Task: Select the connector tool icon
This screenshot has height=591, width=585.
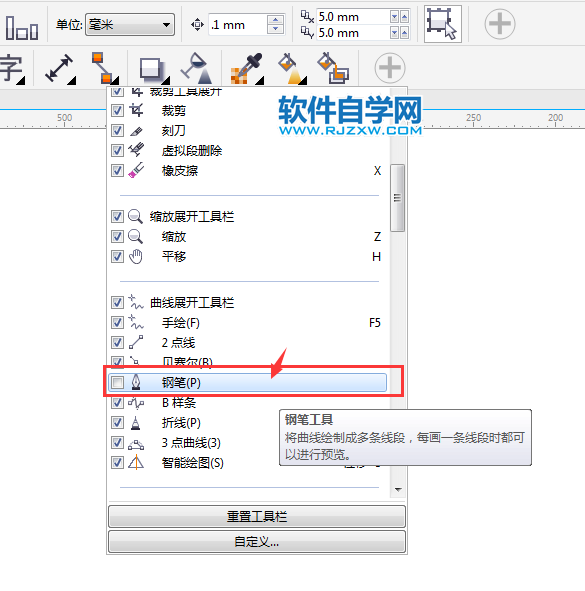Action: click(x=104, y=68)
